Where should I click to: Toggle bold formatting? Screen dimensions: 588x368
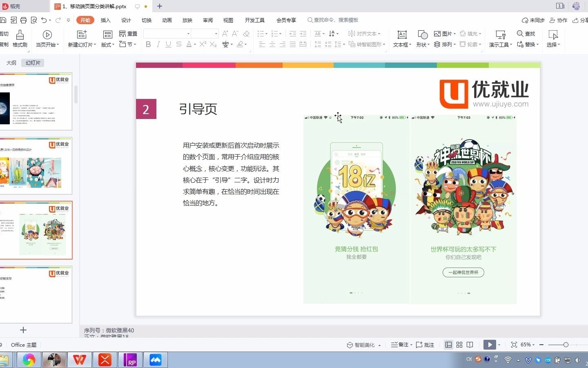[x=148, y=44]
